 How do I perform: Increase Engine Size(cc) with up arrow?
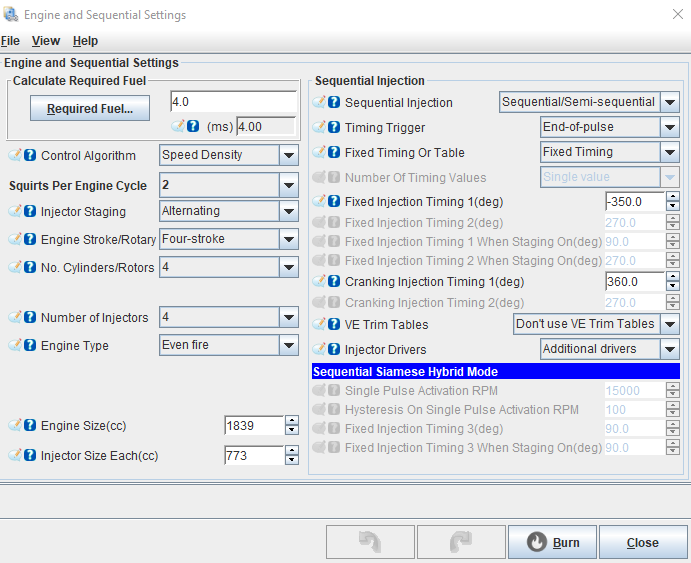[292, 420]
